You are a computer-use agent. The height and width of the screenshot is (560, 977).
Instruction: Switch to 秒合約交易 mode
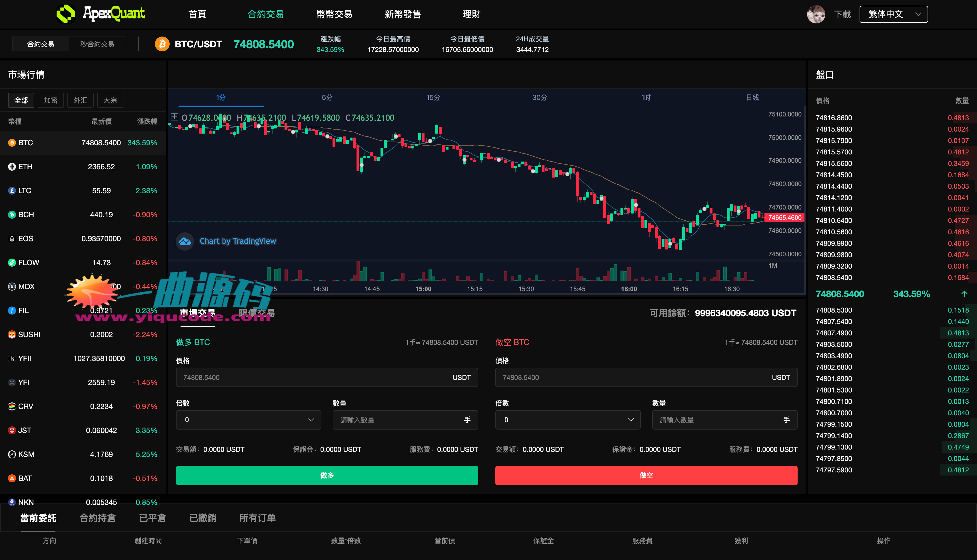click(97, 43)
